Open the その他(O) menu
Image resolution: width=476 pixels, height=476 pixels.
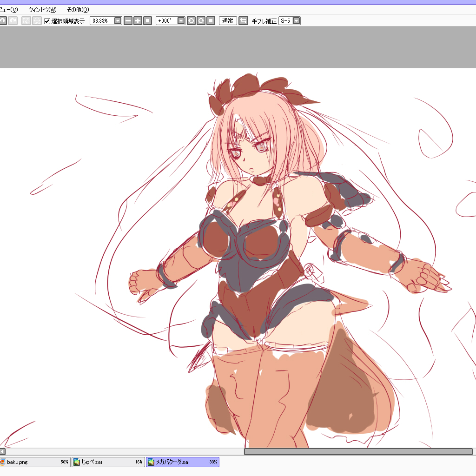(78, 10)
